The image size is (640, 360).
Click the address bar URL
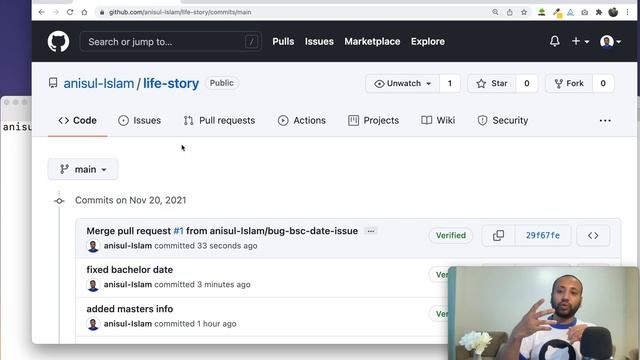(180, 12)
